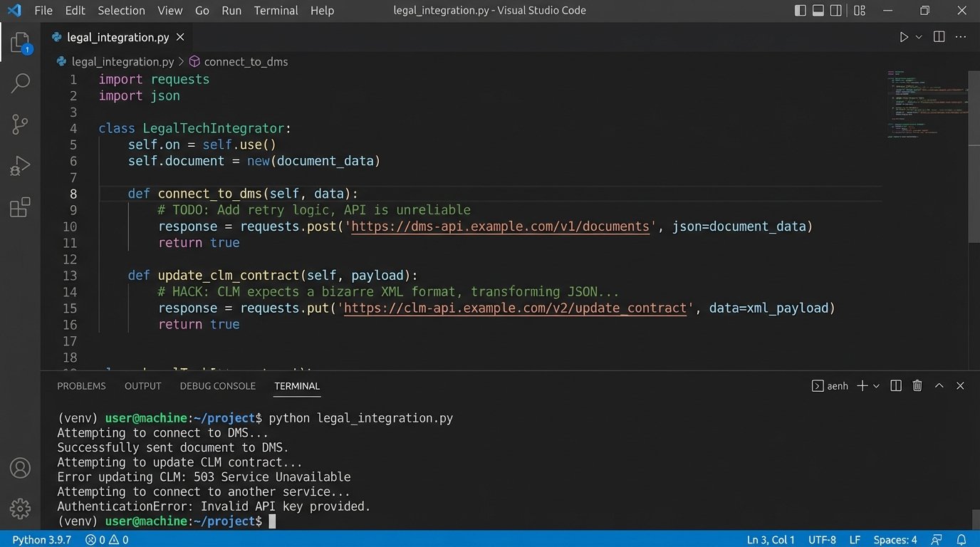This screenshot has height=547, width=980.
Task: Open the Terminal menu in menu bar
Action: 276,11
